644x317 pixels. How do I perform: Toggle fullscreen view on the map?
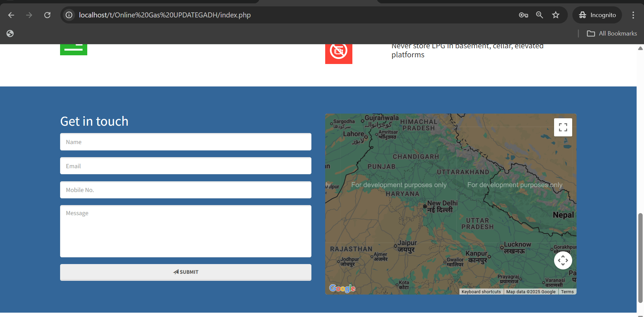pos(563,127)
